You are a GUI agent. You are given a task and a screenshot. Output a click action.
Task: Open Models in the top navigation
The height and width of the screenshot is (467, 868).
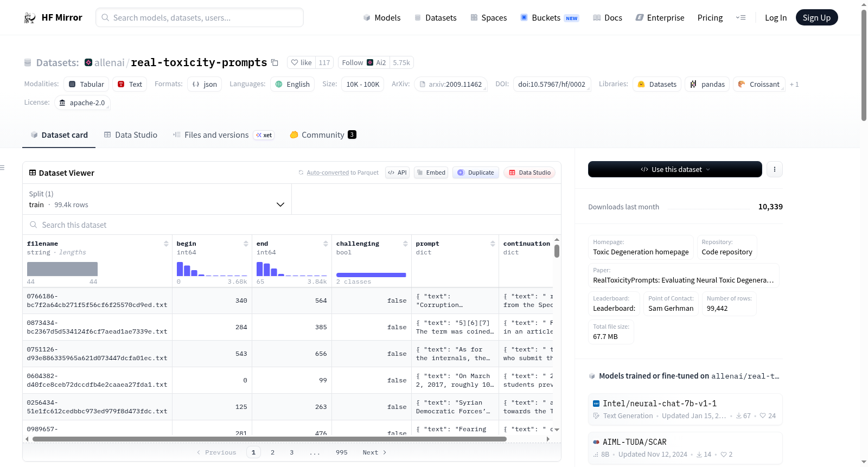click(x=382, y=17)
